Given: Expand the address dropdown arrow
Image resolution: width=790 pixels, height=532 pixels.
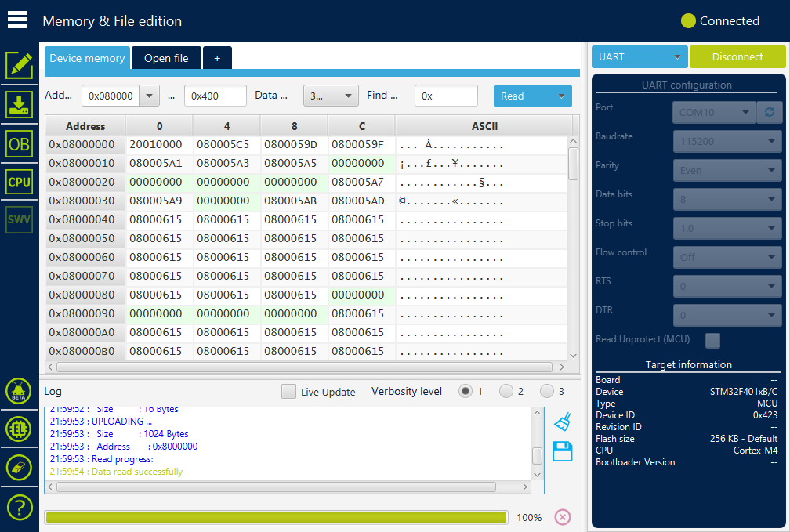Looking at the screenshot, I should 149,96.
